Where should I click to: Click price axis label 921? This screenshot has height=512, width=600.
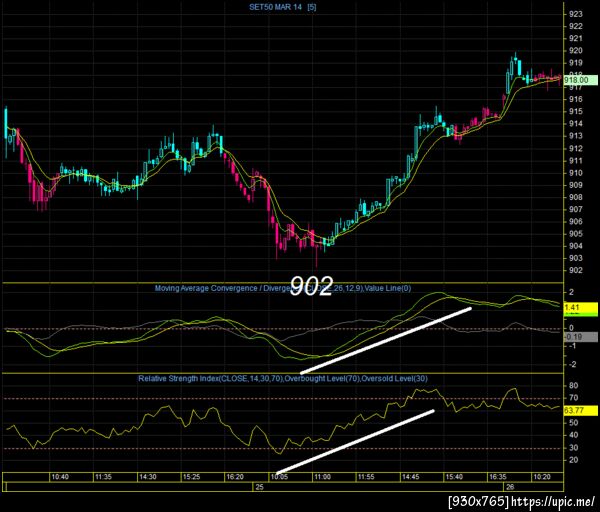576,39
